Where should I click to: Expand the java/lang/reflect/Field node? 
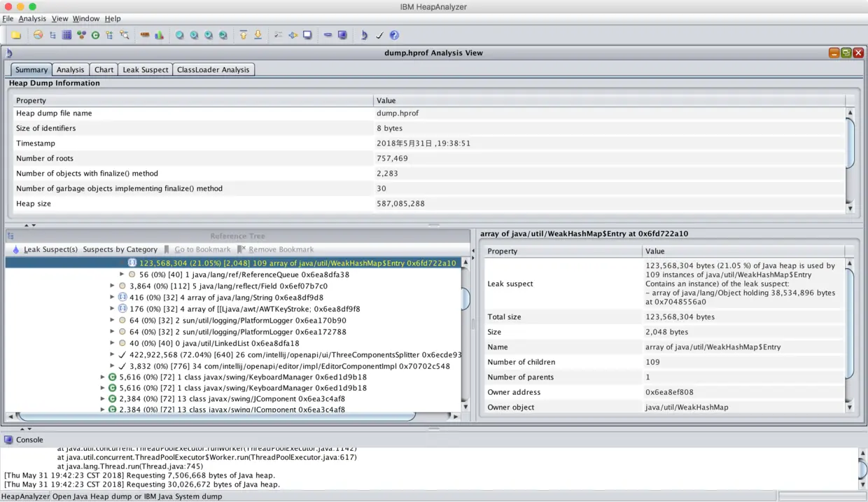click(x=113, y=286)
